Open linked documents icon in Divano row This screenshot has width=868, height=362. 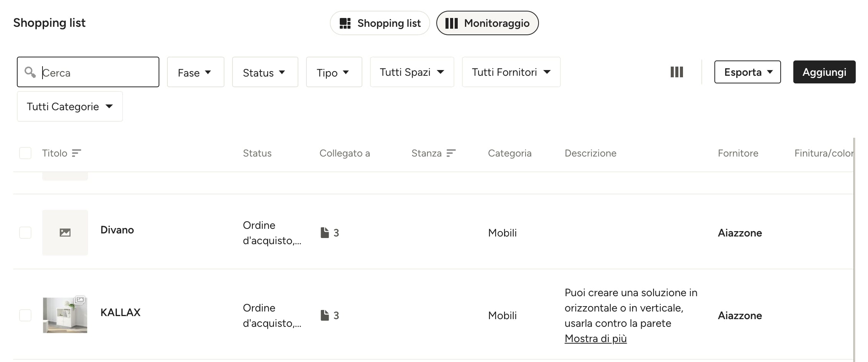pos(325,233)
